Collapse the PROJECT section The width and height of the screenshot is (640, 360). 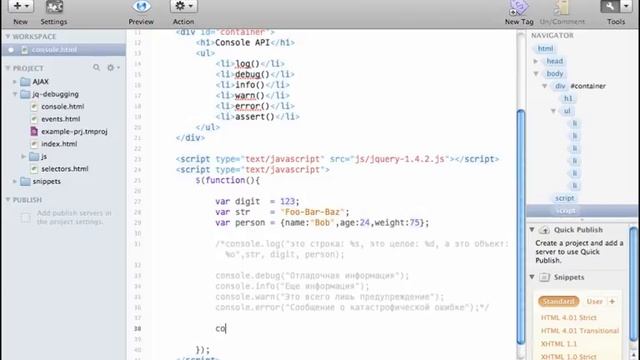click(x=8, y=68)
